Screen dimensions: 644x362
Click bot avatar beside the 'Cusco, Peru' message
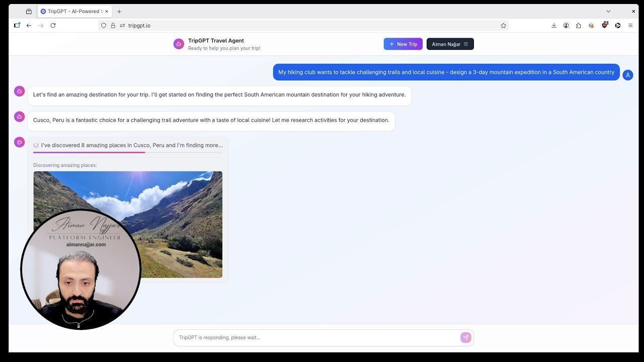click(x=19, y=116)
